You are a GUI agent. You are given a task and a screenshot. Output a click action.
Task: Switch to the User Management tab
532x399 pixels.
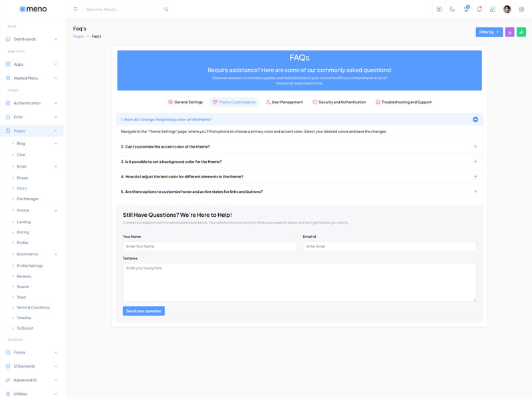pyautogui.click(x=284, y=102)
